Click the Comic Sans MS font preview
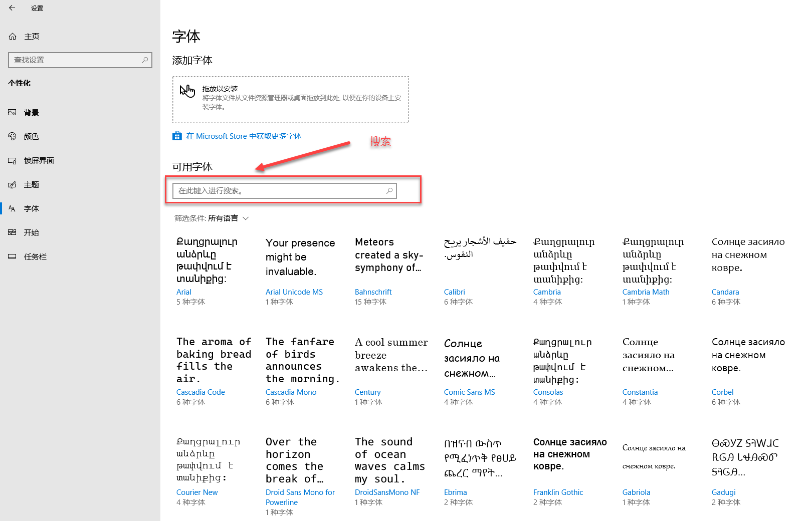 click(472, 358)
